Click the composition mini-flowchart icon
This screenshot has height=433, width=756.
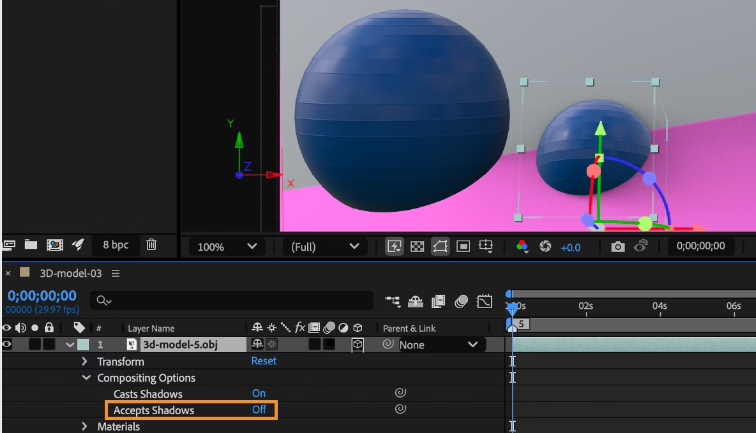(x=392, y=300)
